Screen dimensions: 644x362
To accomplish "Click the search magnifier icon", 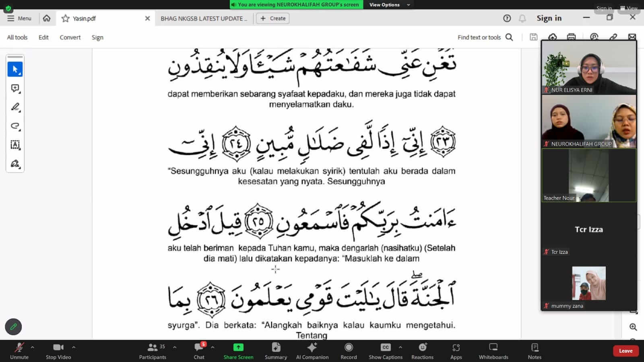I will tap(509, 37).
